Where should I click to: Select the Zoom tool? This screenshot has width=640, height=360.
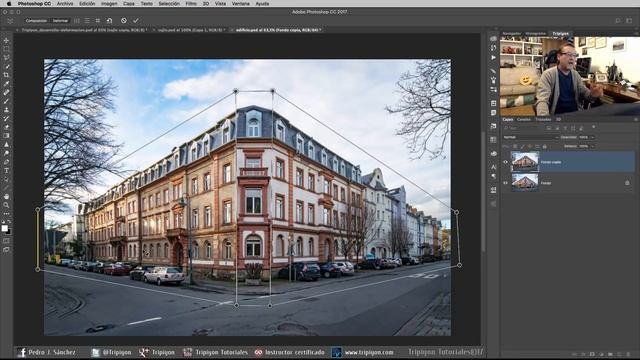tap(6, 205)
